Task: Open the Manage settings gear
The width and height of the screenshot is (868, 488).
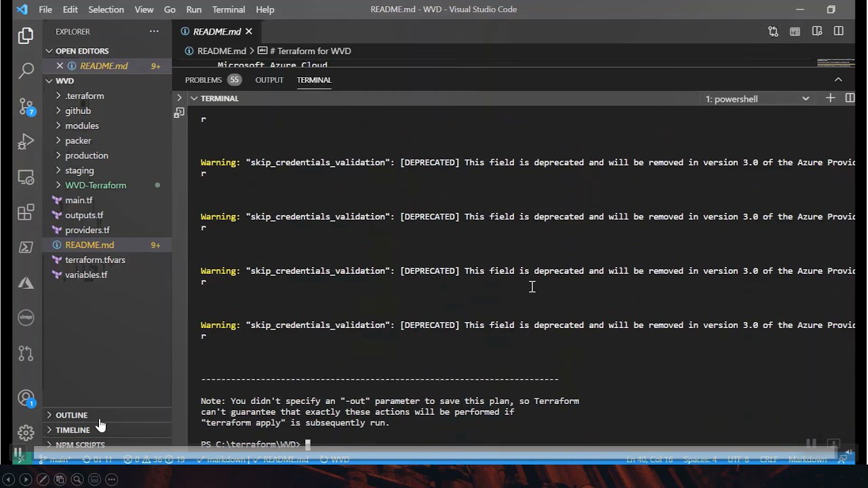Action: click(x=26, y=432)
